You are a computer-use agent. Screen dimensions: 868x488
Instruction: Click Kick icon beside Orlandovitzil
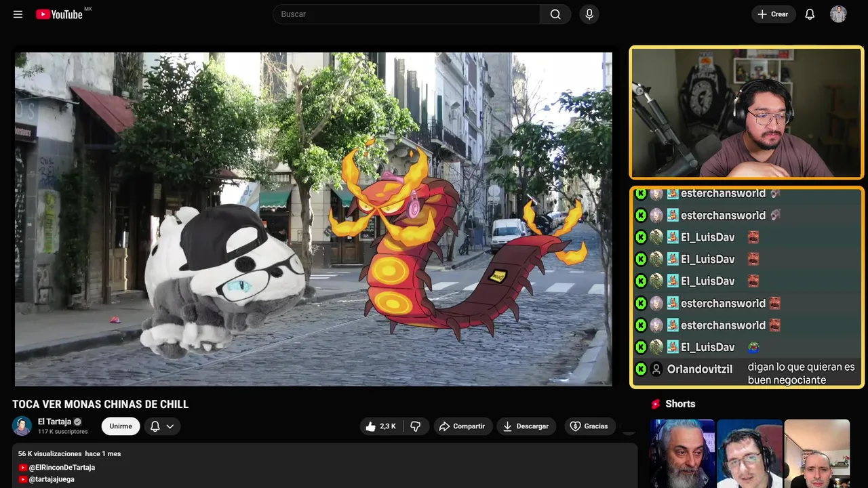641,369
